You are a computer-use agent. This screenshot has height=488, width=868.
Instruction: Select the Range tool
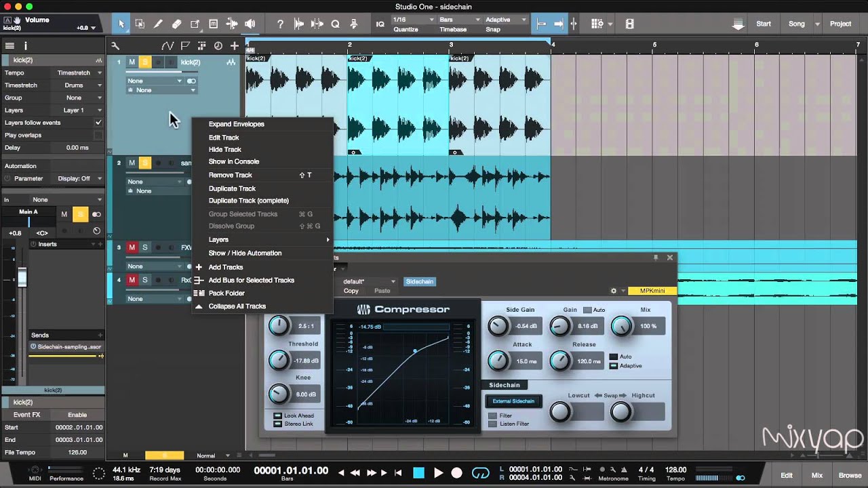click(x=140, y=24)
